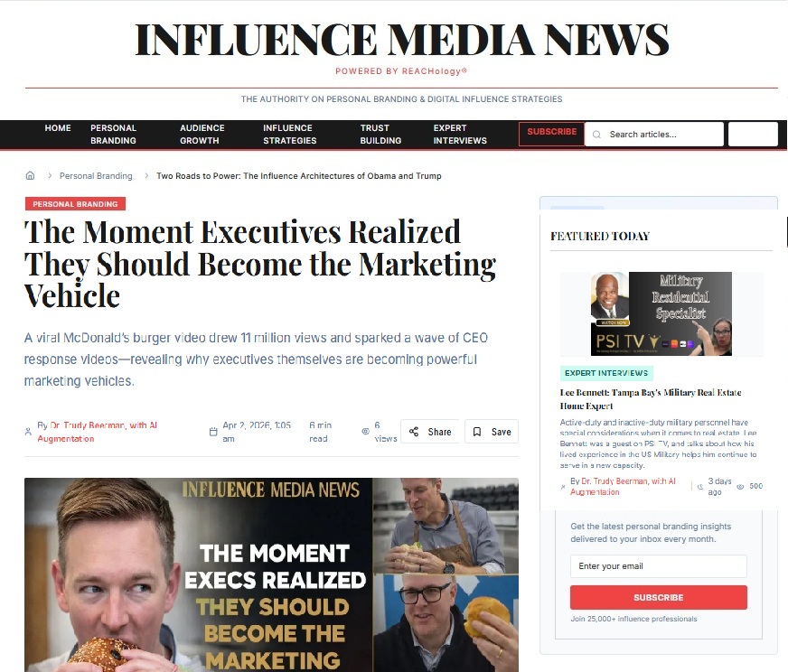The height and width of the screenshot is (672, 788).
Task: Click the clock icon beside 3 days ago
Action: coord(700,487)
